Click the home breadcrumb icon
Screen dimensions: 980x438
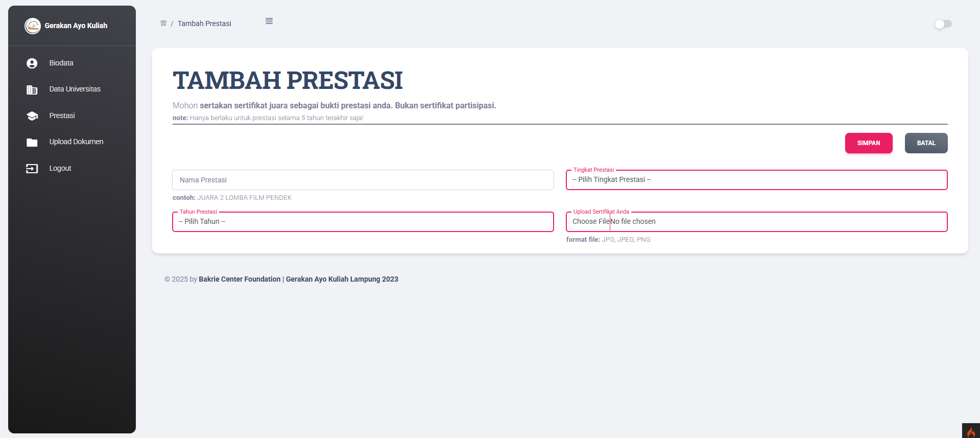163,24
